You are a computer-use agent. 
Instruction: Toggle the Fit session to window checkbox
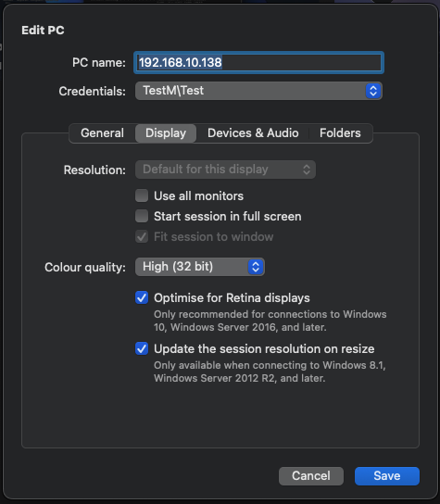[142, 237]
